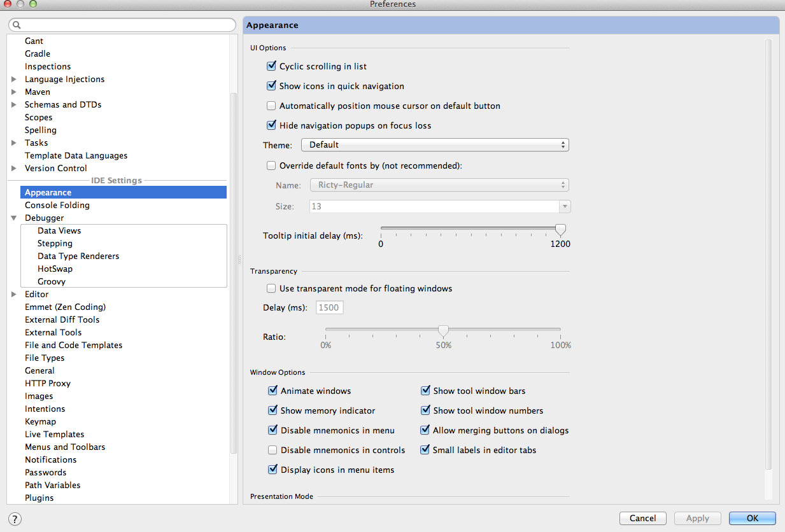
Task: Open the HotSwap debugger settings
Action: coord(55,269)
